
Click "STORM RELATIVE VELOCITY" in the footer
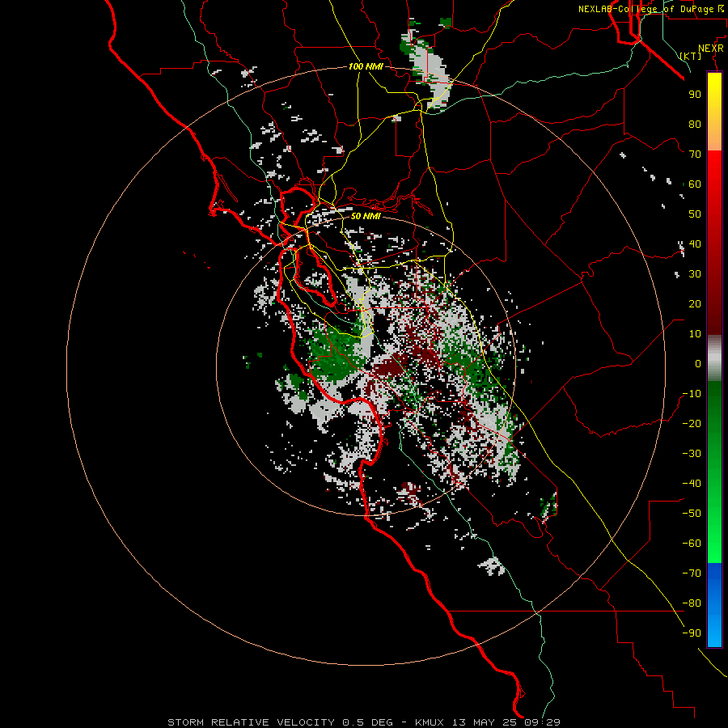(x=251, y=722)
